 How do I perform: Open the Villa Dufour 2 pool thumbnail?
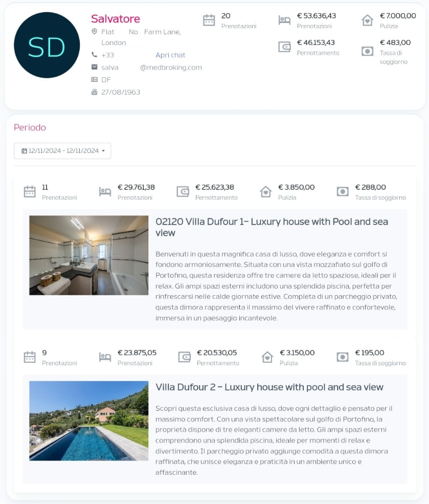click(x=88, y=421)
